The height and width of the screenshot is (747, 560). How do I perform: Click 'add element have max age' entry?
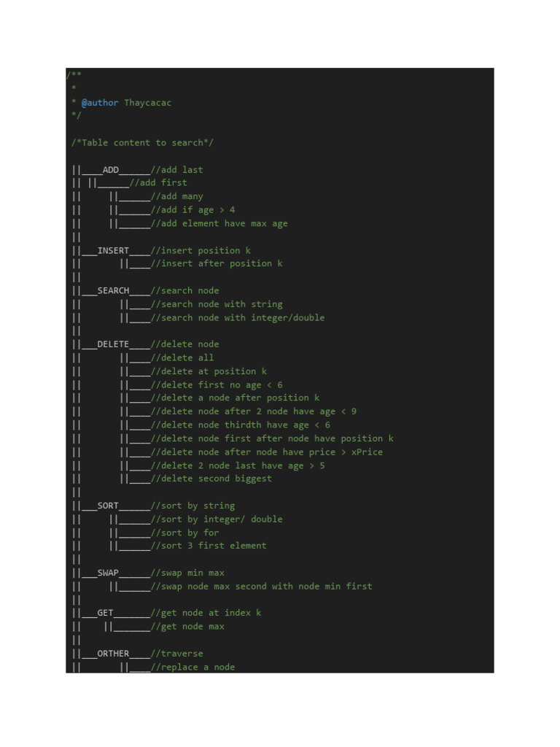[x=219, y=224]
